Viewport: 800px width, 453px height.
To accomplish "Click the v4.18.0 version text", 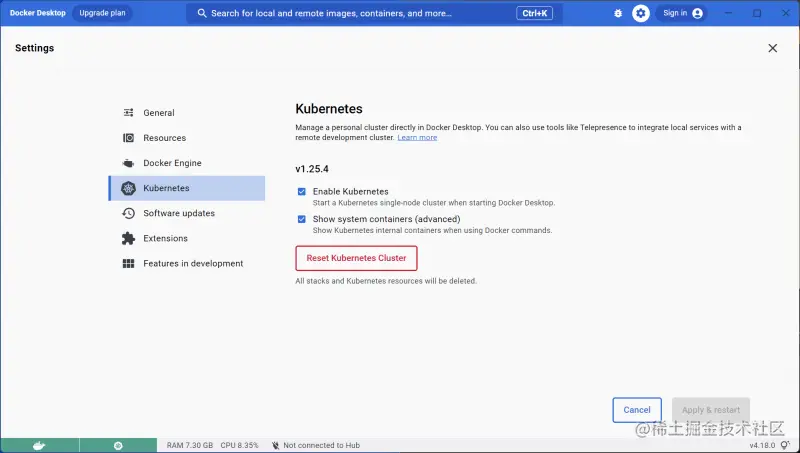I will pyautogui.click(x=762, y=445).
